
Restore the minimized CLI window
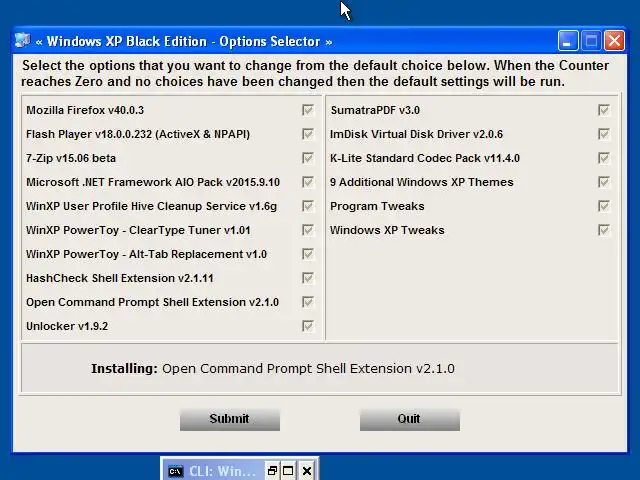[x=272, y=471]
